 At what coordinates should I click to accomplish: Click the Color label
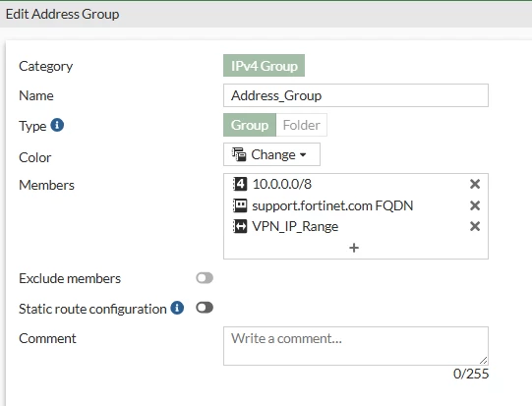(x=35, y=157)
